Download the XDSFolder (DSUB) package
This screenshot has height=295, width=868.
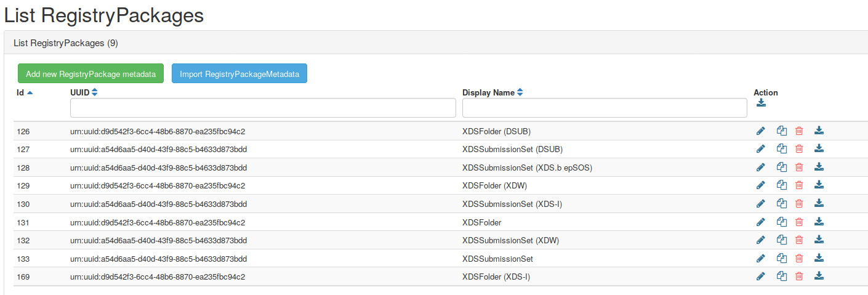819,131
